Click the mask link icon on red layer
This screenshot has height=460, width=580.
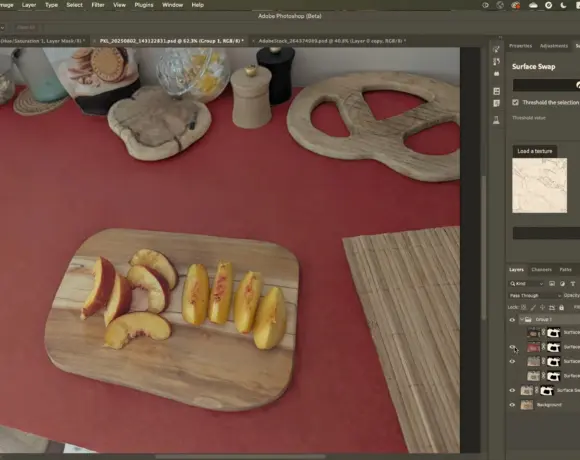[x=543, y=347]
